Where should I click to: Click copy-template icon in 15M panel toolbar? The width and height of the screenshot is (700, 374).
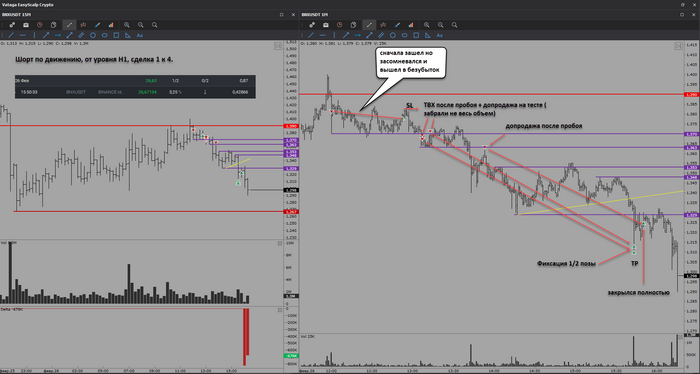pos(54,25)
